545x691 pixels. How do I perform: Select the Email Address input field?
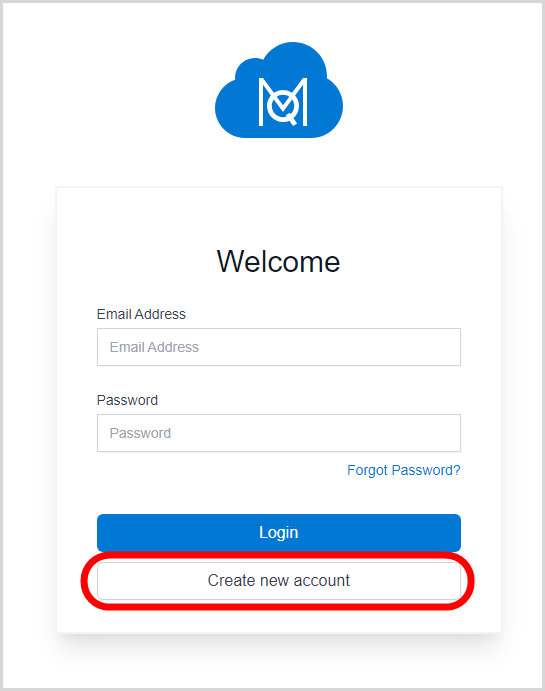click(x=279, y=347)
